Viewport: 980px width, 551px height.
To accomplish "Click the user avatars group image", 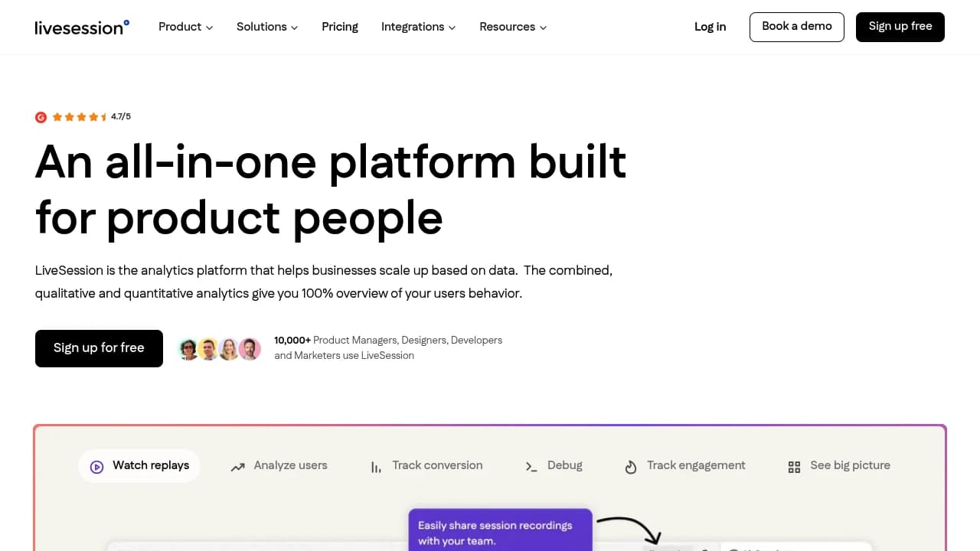I will (x=220, y=349).
